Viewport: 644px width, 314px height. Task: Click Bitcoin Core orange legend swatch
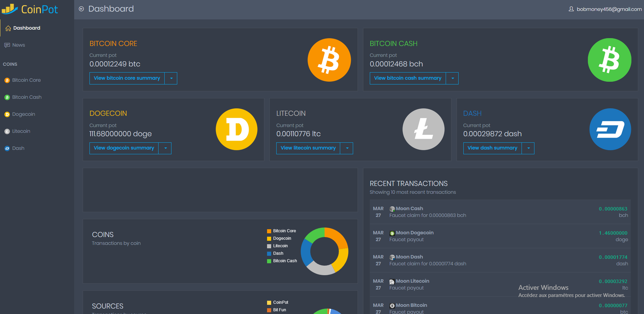(269, 231)
